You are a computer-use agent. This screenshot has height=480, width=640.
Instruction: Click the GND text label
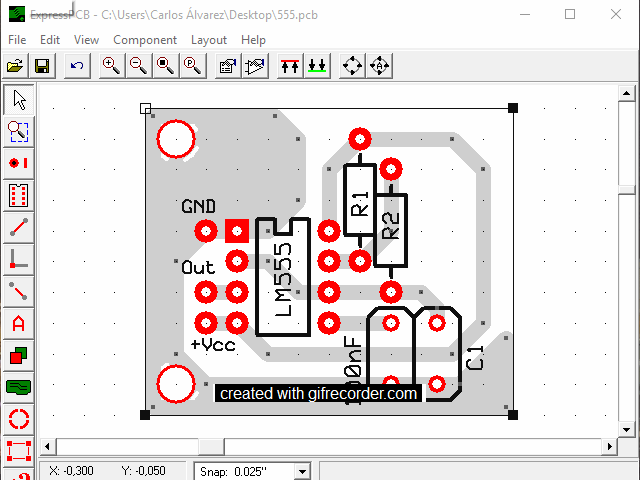198,207
